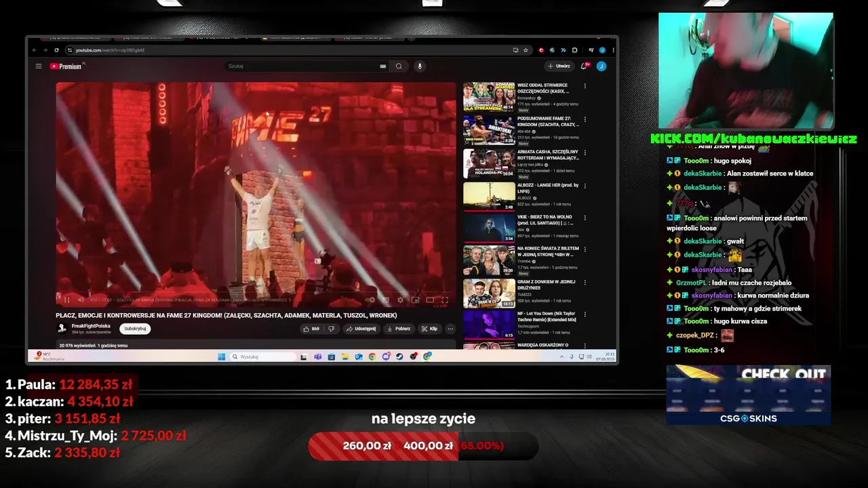Image resolution: width=868 pixels, height=488 pixels.
Task: Reload the page with the browser refresh icon
Action: click(x=56, y=50)
